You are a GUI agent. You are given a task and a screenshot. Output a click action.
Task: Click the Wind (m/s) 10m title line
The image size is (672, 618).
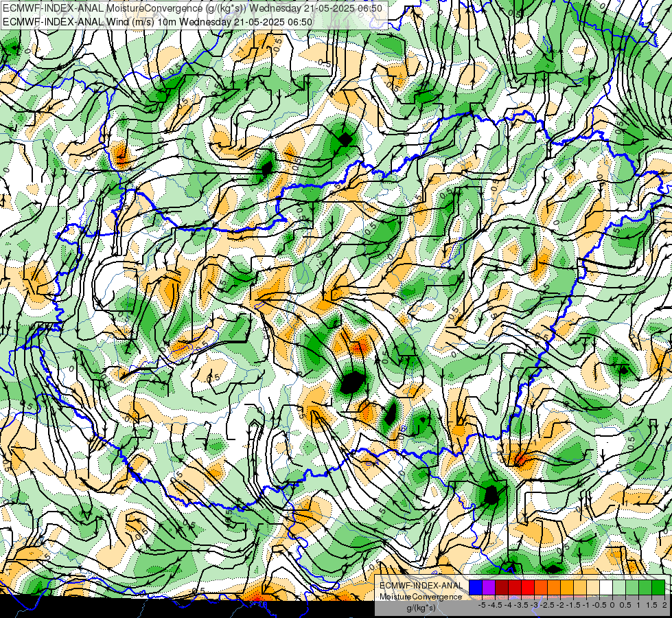(x=157, y=22)
